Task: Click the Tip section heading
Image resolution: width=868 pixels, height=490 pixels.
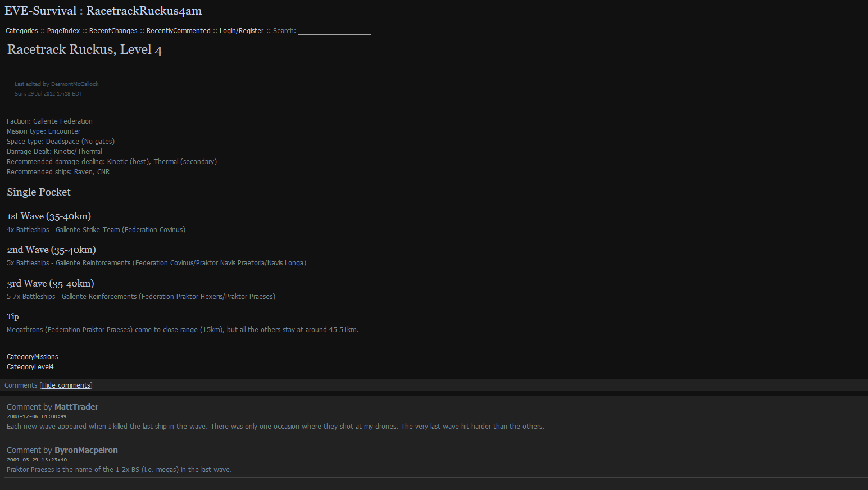Action: click(x=13, y=317)
